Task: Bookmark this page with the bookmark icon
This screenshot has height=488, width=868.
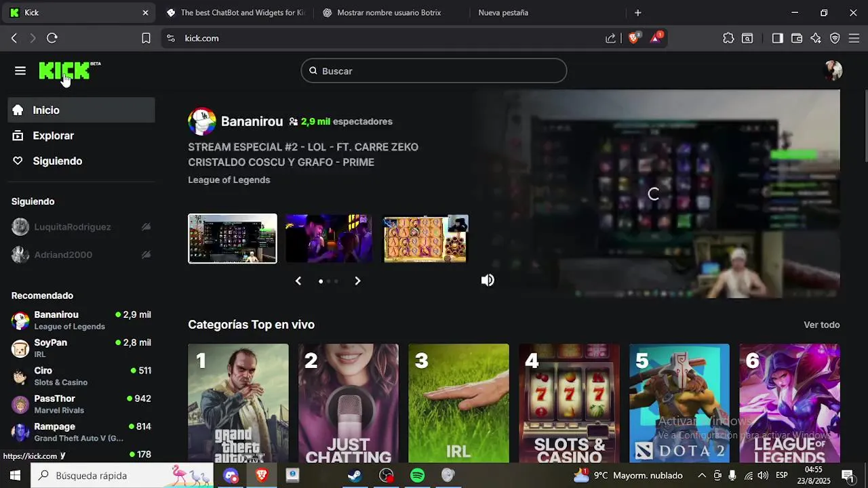Action: coord(146,38)
